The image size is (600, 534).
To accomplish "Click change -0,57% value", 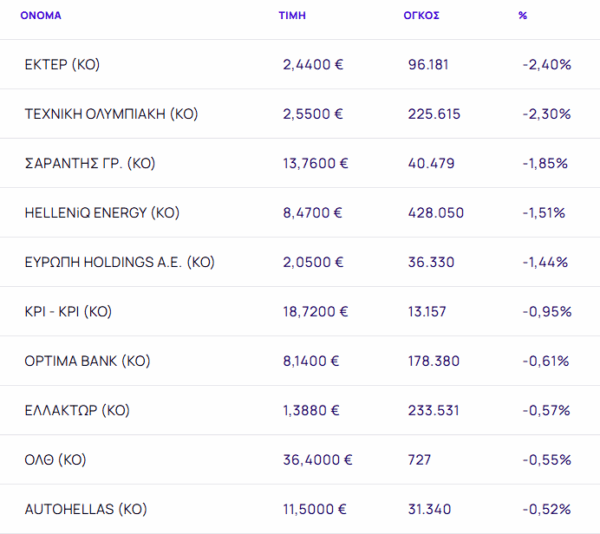I will click(x=546, y=410).
